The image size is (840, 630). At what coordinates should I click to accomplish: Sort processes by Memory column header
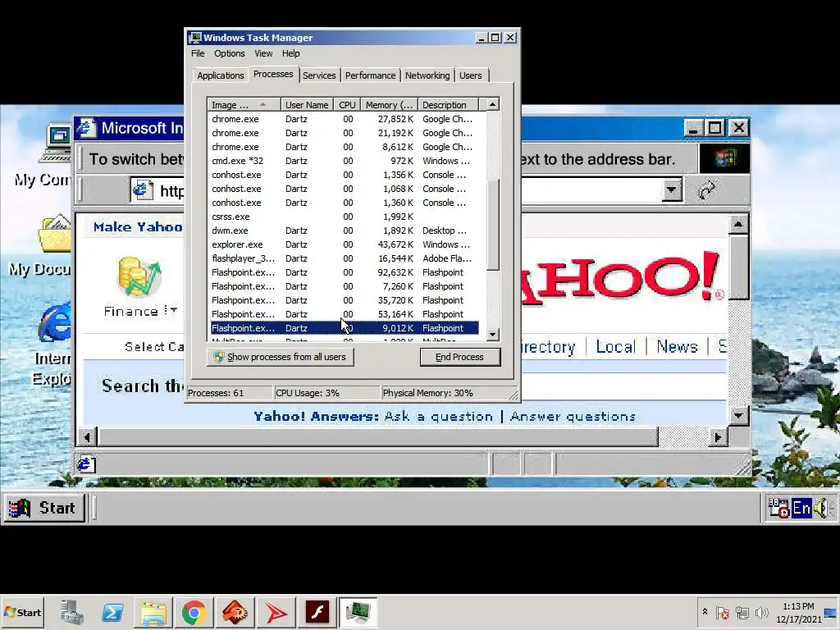tap(389, 104)
